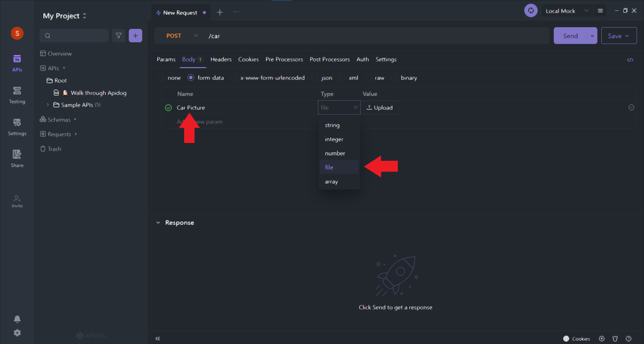Viewport: 644px width, 344px height.
Task: Click the Send button
Action: point(570,36)
